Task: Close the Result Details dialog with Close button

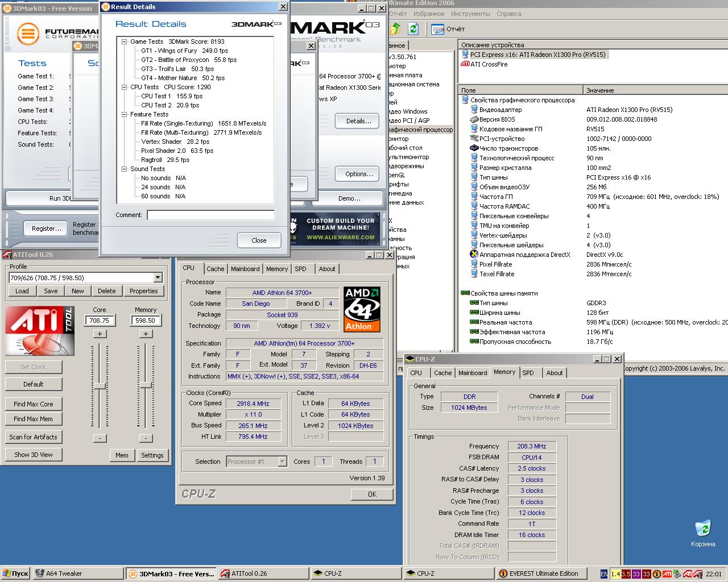Action: pos(259,240)
